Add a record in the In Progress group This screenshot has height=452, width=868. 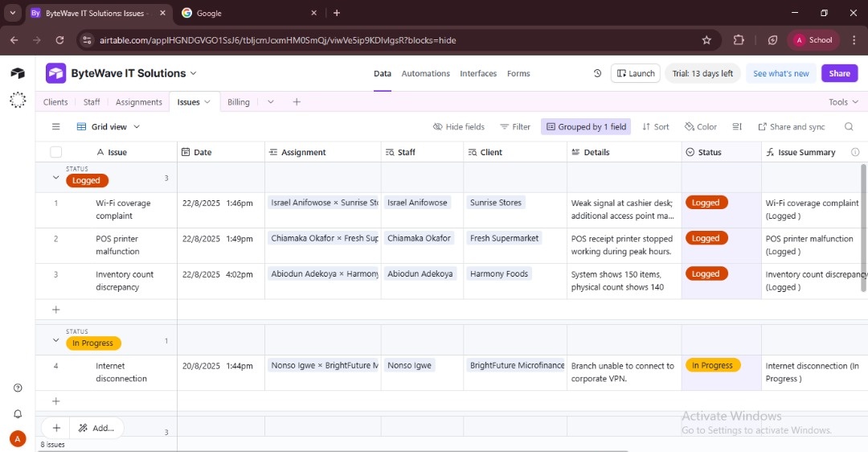point(56,401)
